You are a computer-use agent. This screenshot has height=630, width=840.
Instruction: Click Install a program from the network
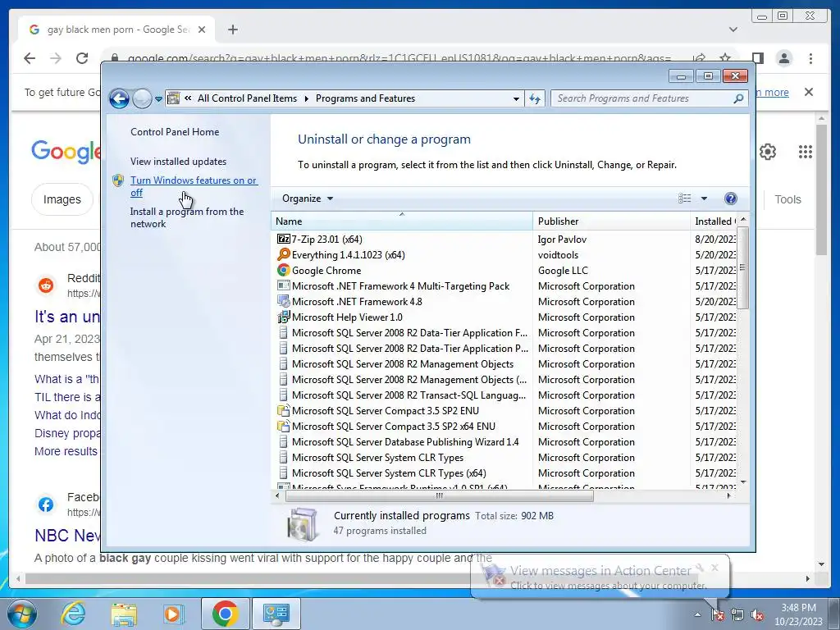pyautogui.click(x=187, y=217)
